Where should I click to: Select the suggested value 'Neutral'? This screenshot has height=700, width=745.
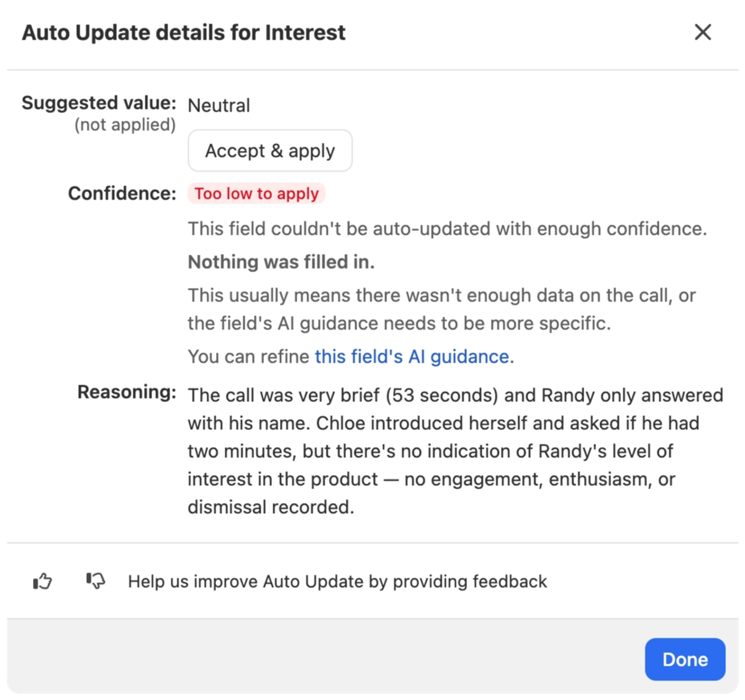219,105
